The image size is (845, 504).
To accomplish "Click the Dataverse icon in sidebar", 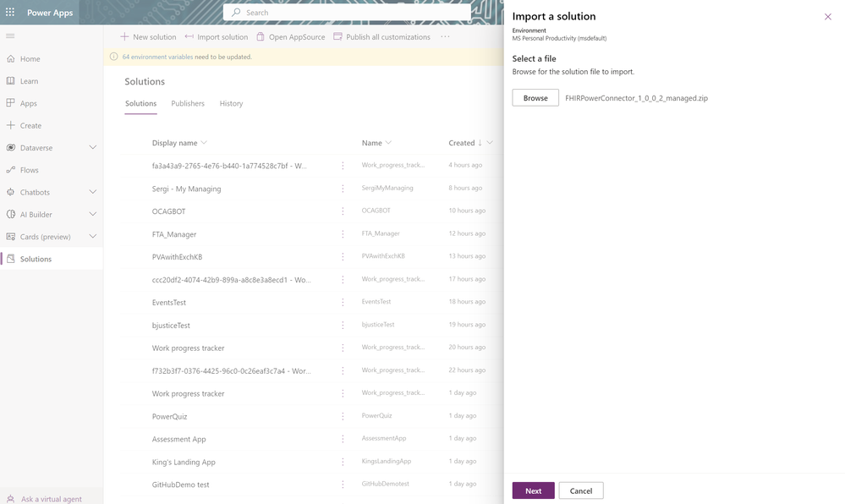I will click(x=11, y=147).
